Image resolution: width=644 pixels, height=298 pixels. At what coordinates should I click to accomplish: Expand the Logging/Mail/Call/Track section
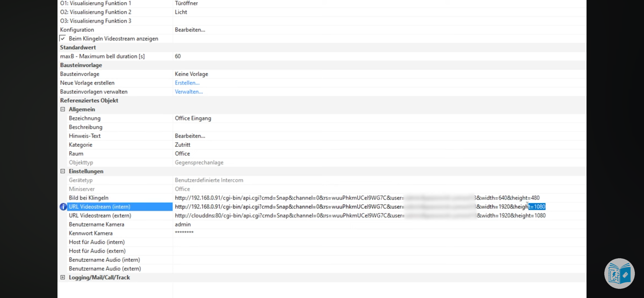tap(63, 277)
